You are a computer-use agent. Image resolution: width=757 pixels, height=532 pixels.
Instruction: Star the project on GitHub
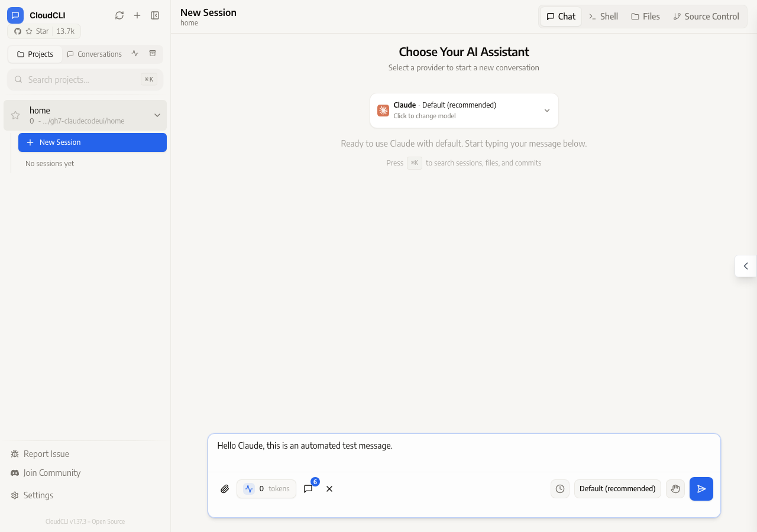click(44, 31)
